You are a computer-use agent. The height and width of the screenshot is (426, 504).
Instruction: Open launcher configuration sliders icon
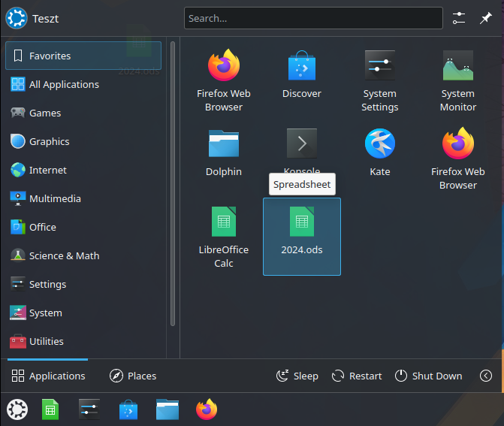[459, 18]
